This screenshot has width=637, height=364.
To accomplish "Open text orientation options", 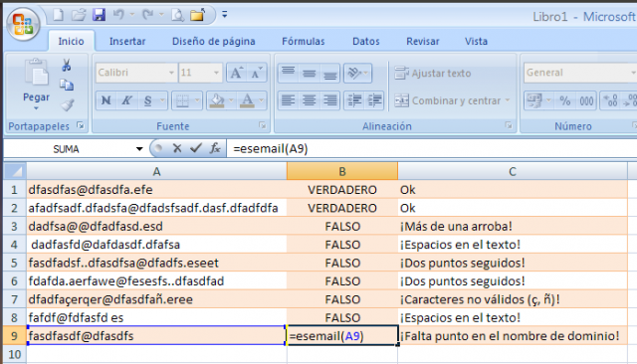I will coord(357,73).
